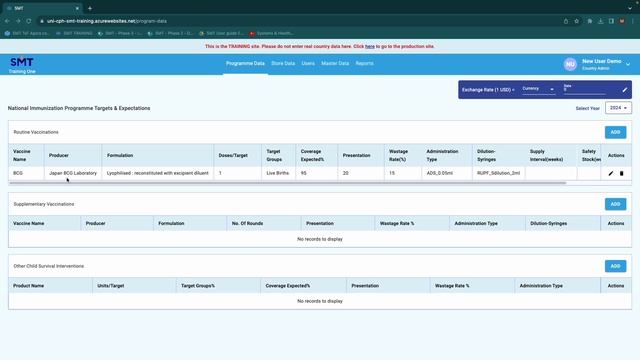Expand the New User Demo menu

click(628, 64)
